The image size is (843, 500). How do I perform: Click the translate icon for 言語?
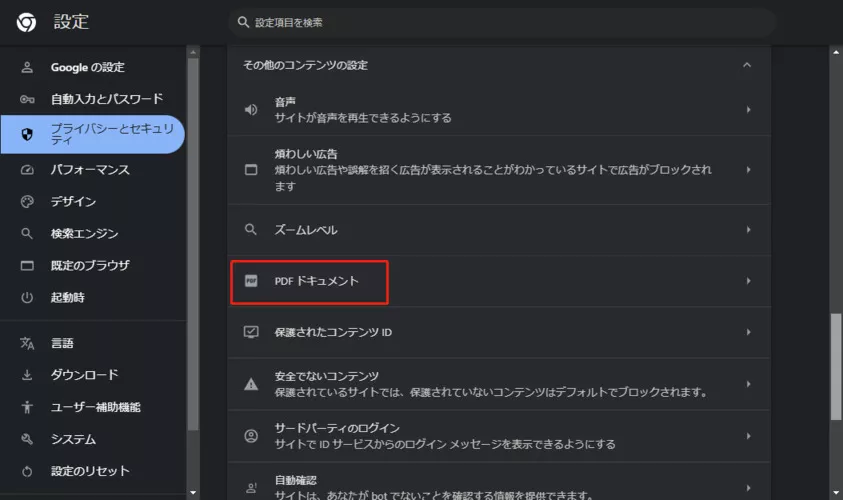[x=27, y=343]
